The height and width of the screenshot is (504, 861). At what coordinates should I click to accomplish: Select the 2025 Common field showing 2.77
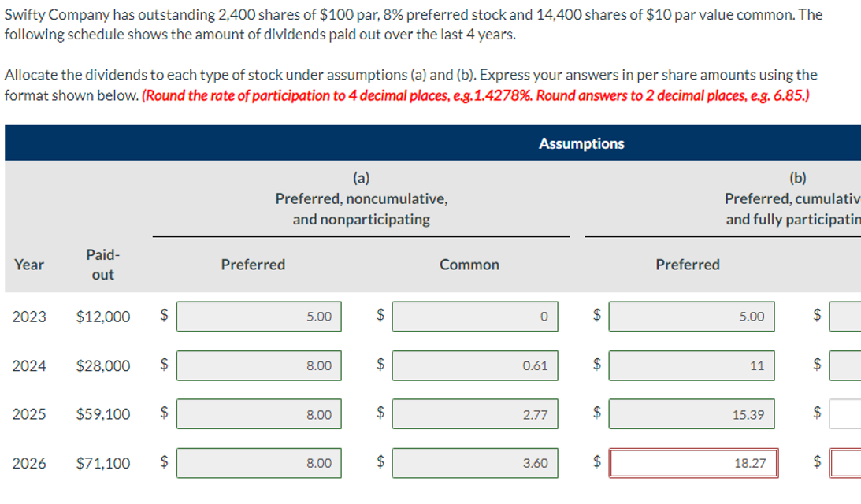coord(475,413)
